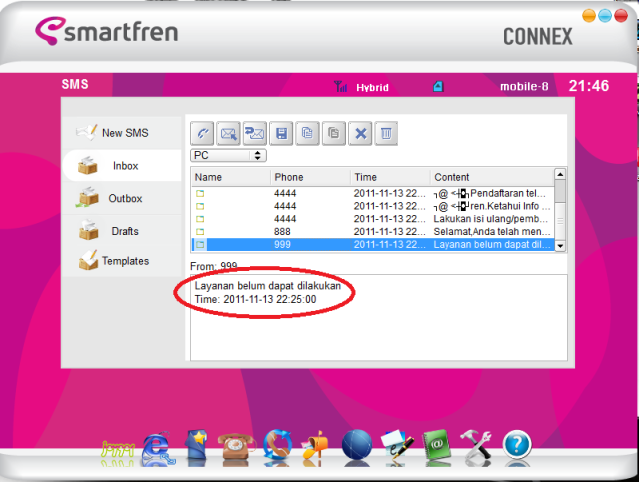Click the orange minimize window button
The image size is (639, 482).
click(589, 16)
